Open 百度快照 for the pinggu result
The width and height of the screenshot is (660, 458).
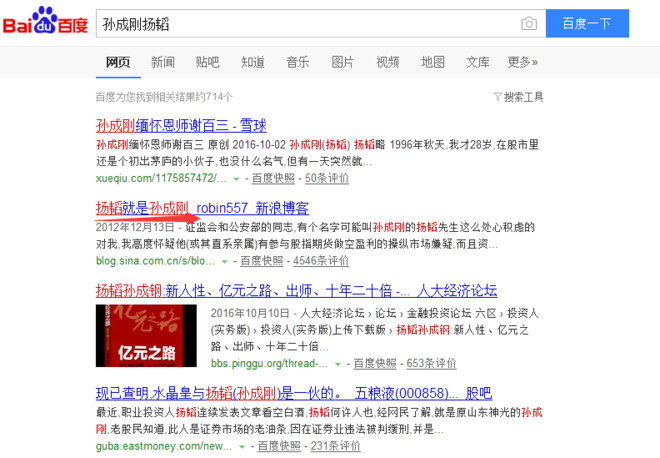click(x=375, y=363)
